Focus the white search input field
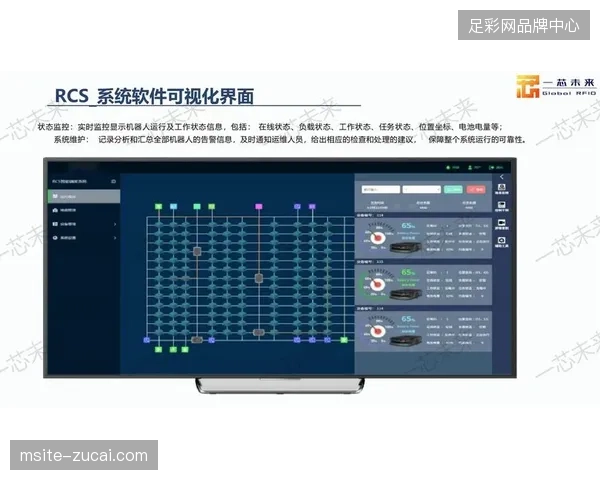Viewport: 600px width, 480px height. 381,189
